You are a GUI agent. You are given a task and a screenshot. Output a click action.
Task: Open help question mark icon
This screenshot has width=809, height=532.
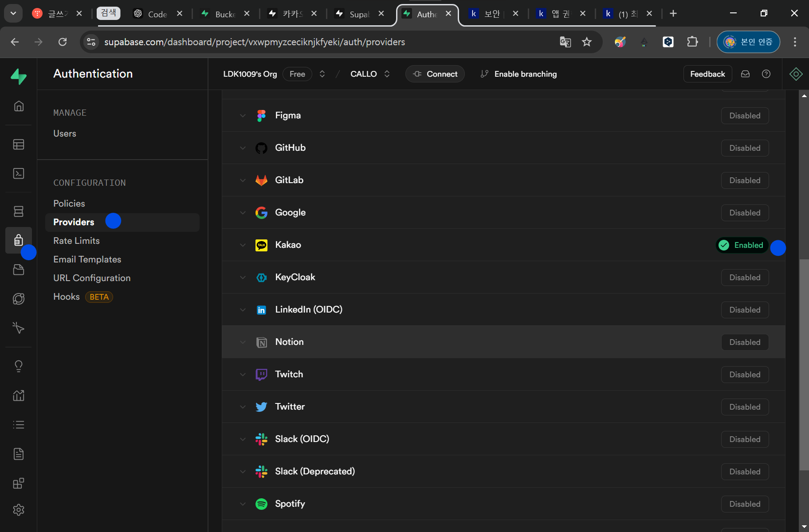coord(766,74)
